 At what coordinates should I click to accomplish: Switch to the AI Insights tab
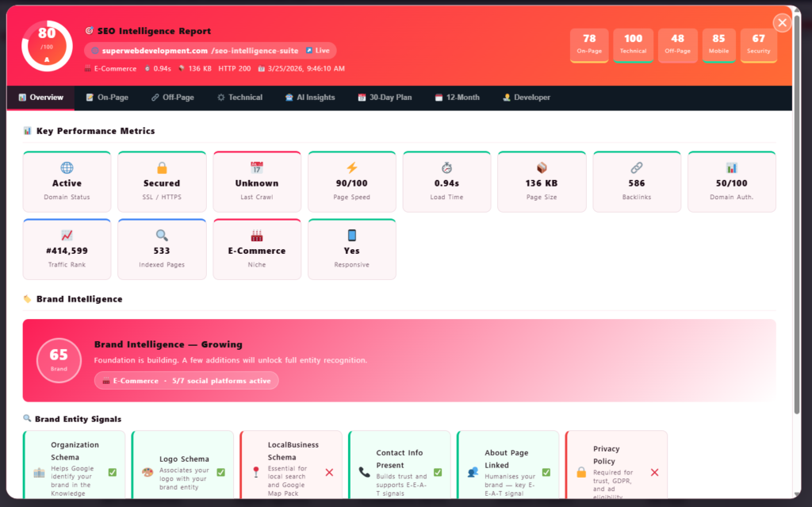point(310,98)
